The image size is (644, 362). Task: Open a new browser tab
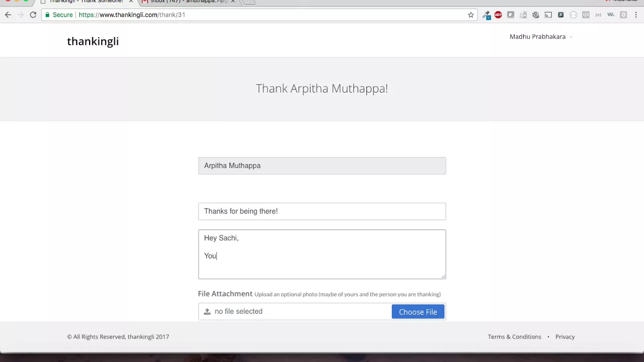point(249,2)
